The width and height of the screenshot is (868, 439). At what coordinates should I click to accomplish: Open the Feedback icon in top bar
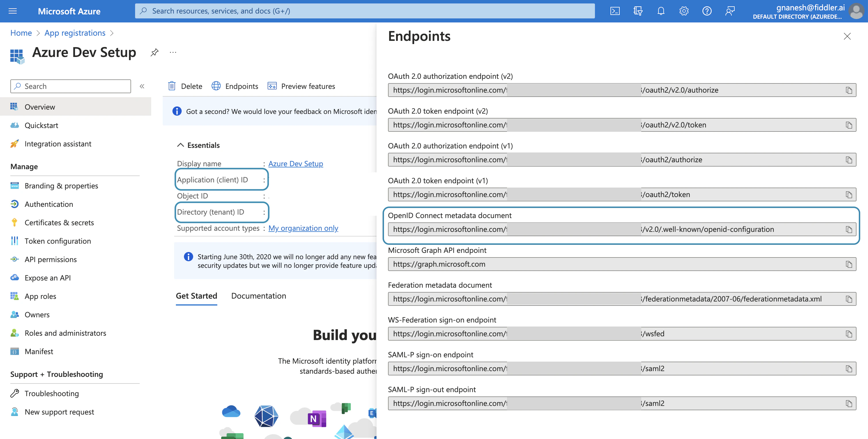730,11
